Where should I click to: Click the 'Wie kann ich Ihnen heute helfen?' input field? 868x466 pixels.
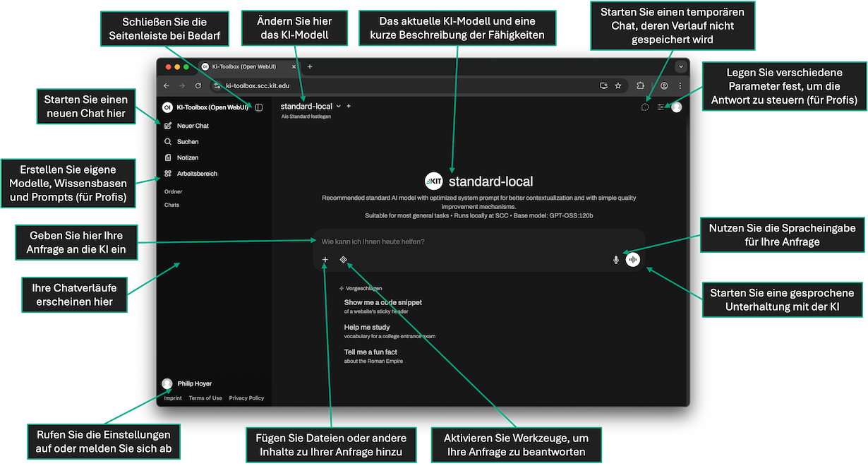[466, 241]
